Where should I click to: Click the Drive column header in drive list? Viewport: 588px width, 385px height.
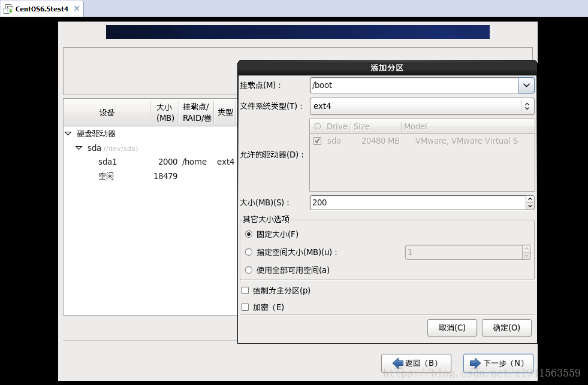click(337, 126)
